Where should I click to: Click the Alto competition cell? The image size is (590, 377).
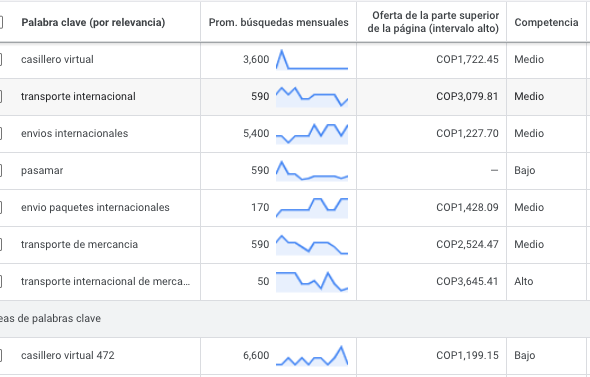pyautogui.click(x=524, y=281)
